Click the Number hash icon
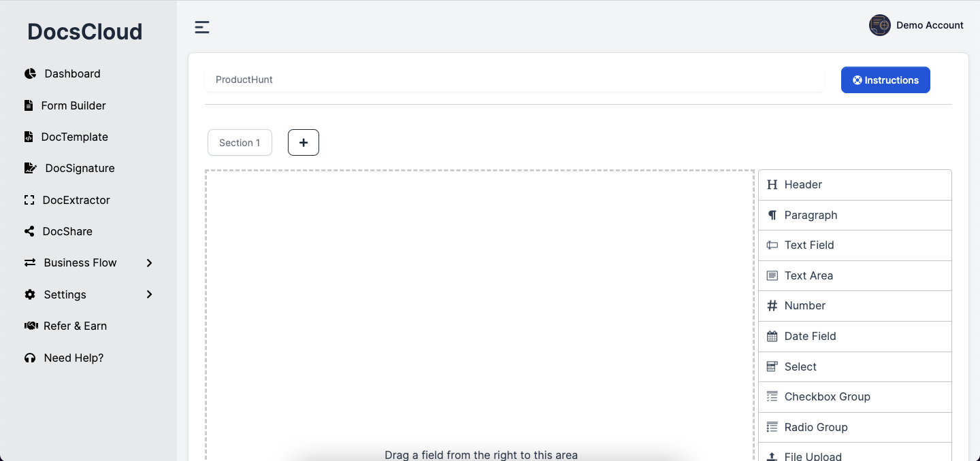Screen dimensions: 980x461 [x=772, y=306]
